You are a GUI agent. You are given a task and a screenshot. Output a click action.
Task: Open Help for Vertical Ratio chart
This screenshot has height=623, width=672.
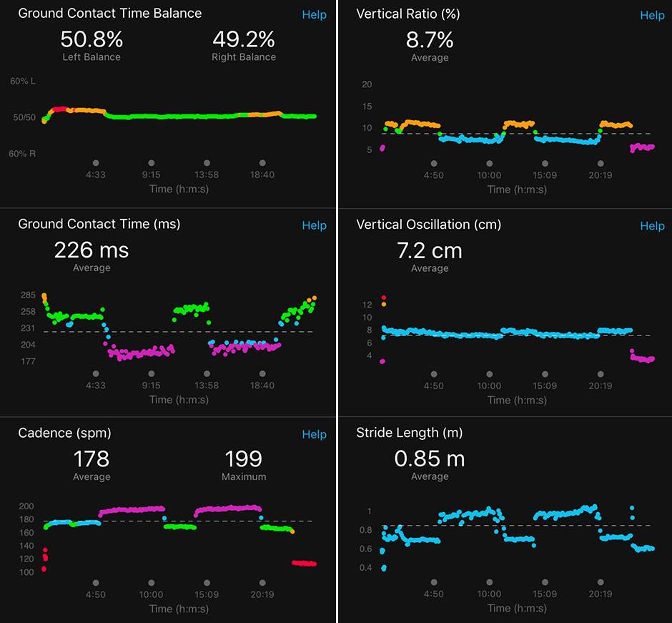click(x=652, y=15)
